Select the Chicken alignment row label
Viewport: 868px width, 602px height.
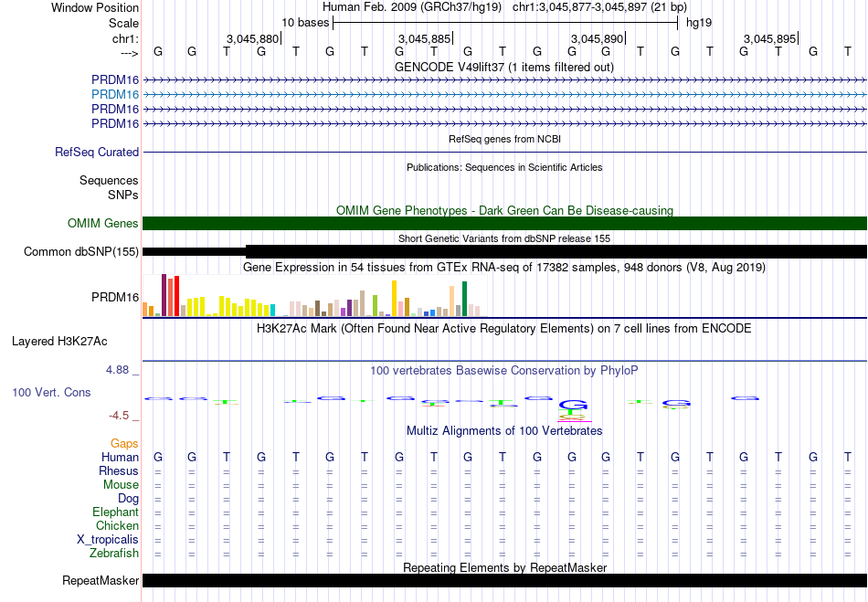click(117, 525)
